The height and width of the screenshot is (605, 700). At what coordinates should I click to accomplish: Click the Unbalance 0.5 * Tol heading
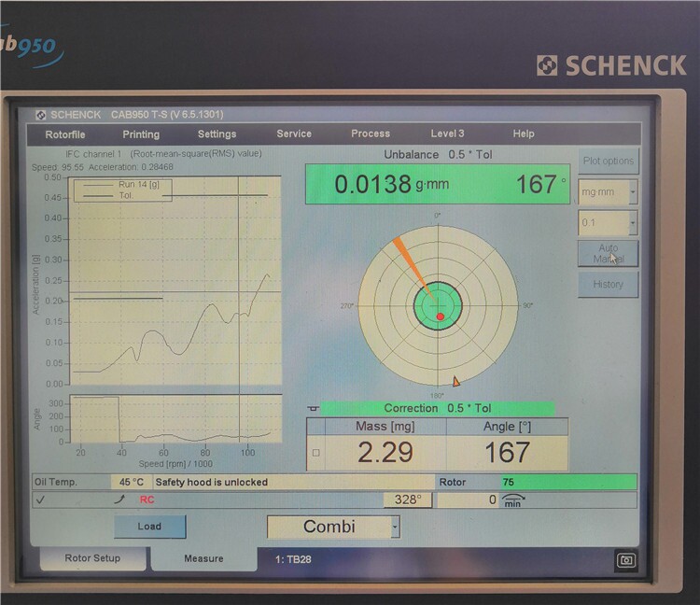[438, 154]
